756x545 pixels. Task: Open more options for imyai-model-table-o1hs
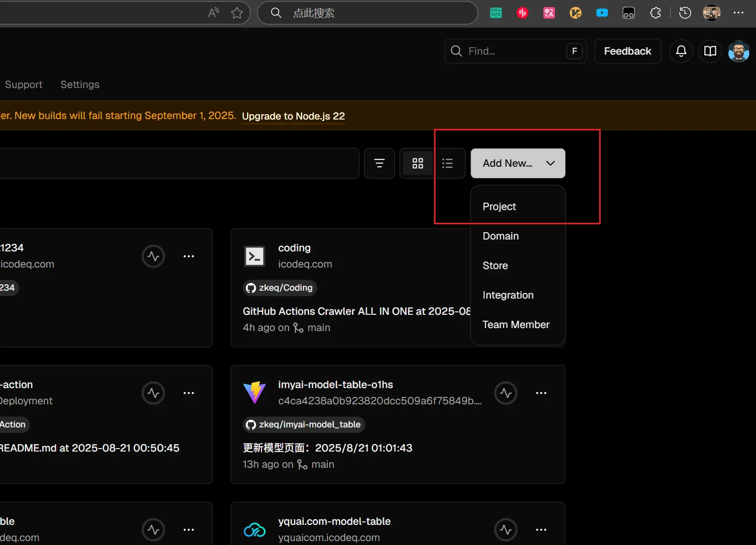pos(541,393)
